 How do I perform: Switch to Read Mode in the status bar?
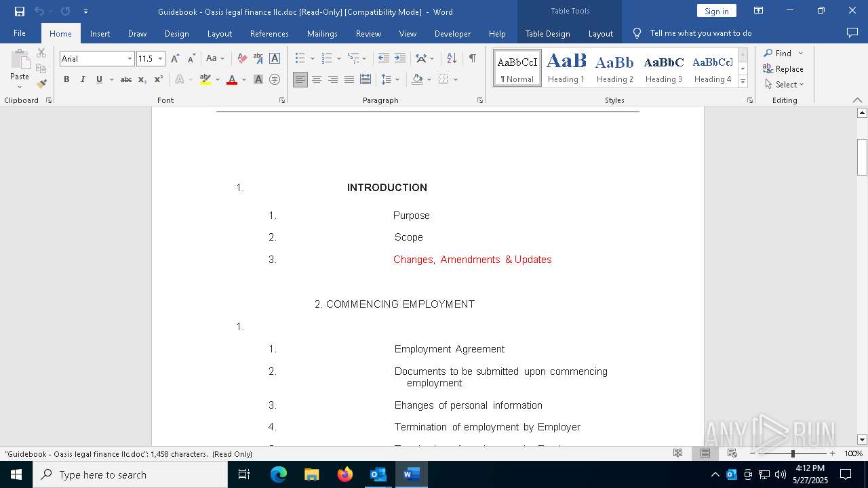677,453
